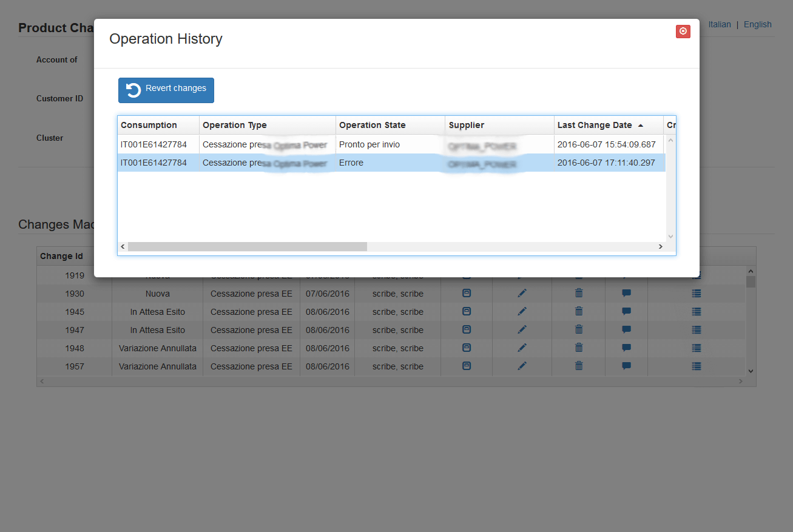Click Cessazione presa EE in row 1957

[x=251, y=366]
